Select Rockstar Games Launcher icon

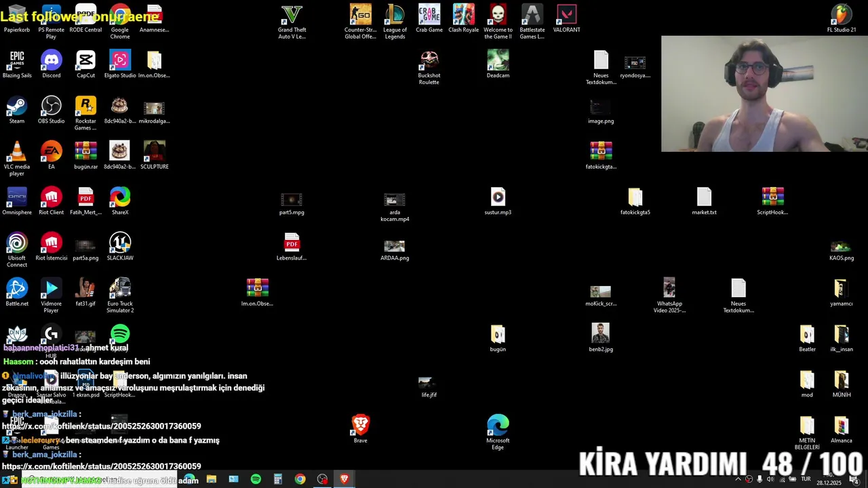click(85, 113)
